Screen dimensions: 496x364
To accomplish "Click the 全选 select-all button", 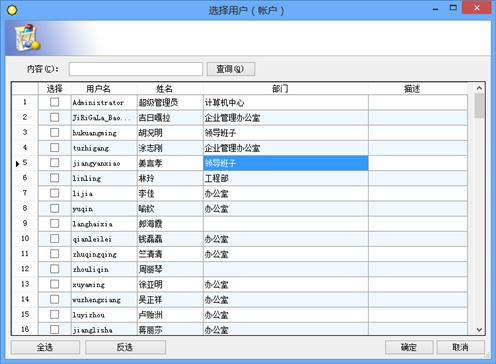I will coord(45,347).
